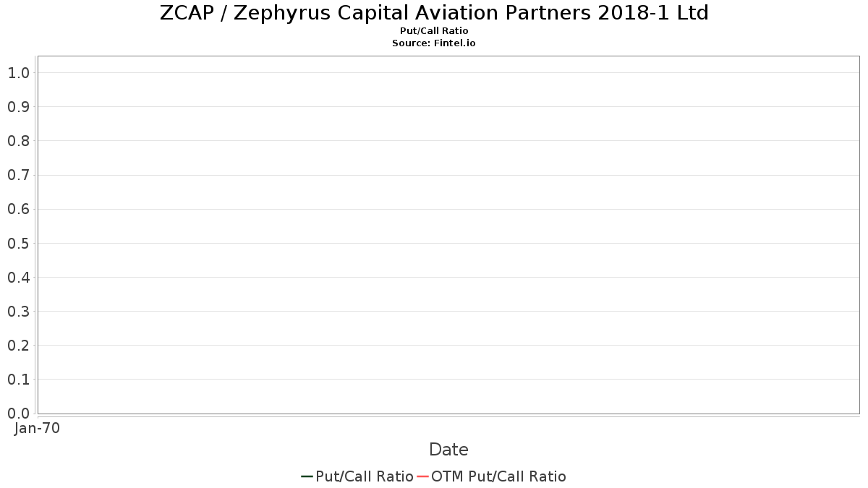This screenshot has width=868, height=488.
Task: Click the 0.7 y-axis tick label
Action: (18, 175)
